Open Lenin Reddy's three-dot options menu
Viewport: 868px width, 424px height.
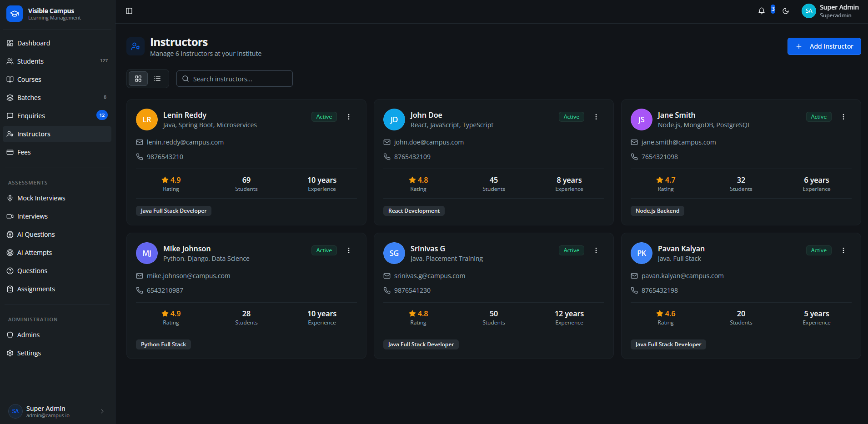(349, 116)
